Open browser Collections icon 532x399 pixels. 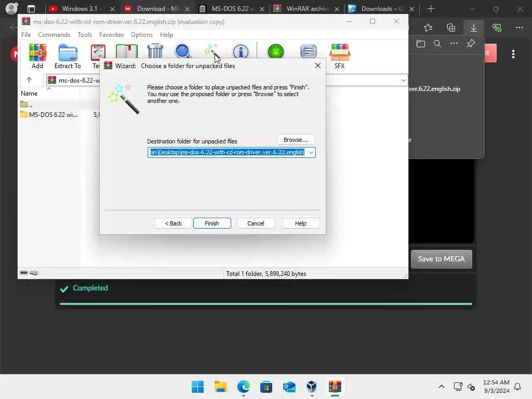[x=451, y=28]
